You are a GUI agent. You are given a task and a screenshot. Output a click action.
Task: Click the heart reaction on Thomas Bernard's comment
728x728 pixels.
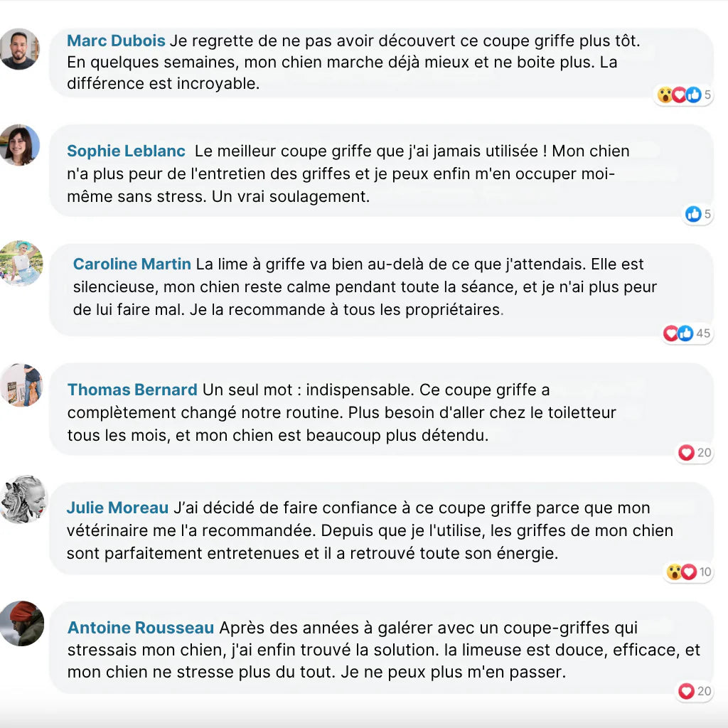[x=686, y=452]
